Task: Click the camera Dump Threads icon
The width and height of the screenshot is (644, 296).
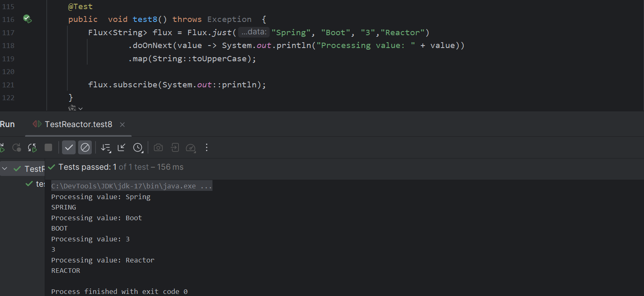Action: pyautogui.click(x=158, y=147)
